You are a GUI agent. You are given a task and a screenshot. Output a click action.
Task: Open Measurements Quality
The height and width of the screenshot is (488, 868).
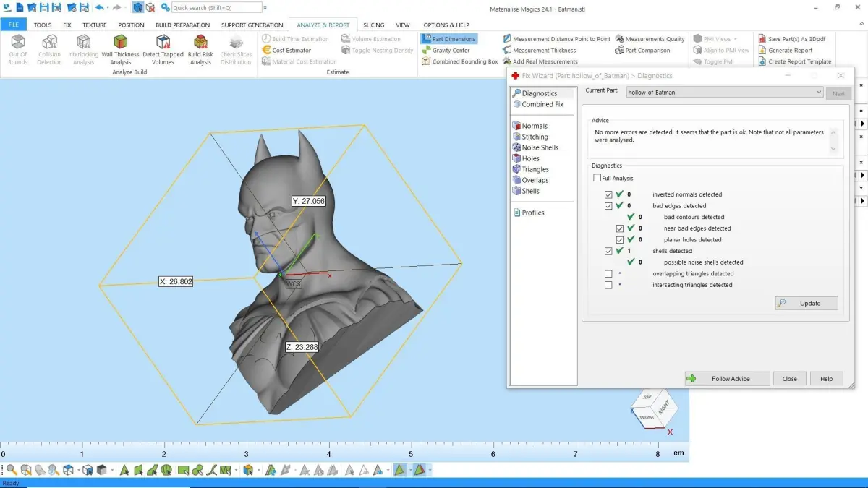(650, 39)
